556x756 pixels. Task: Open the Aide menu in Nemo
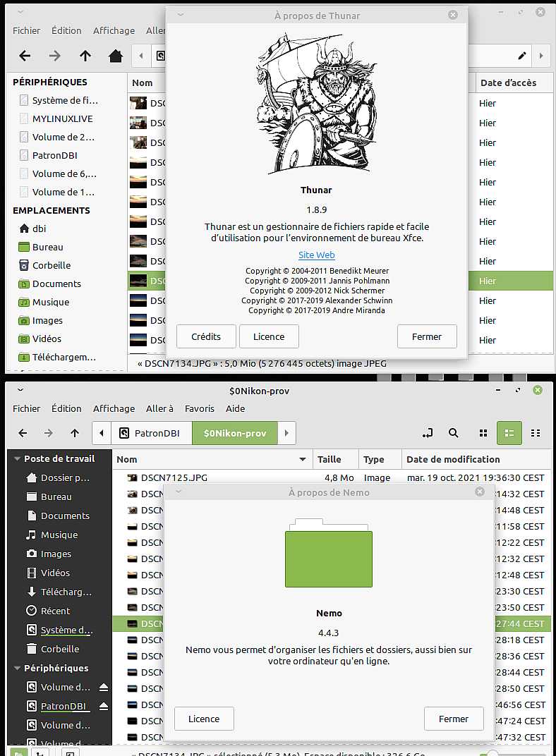[x=236, y=408]
